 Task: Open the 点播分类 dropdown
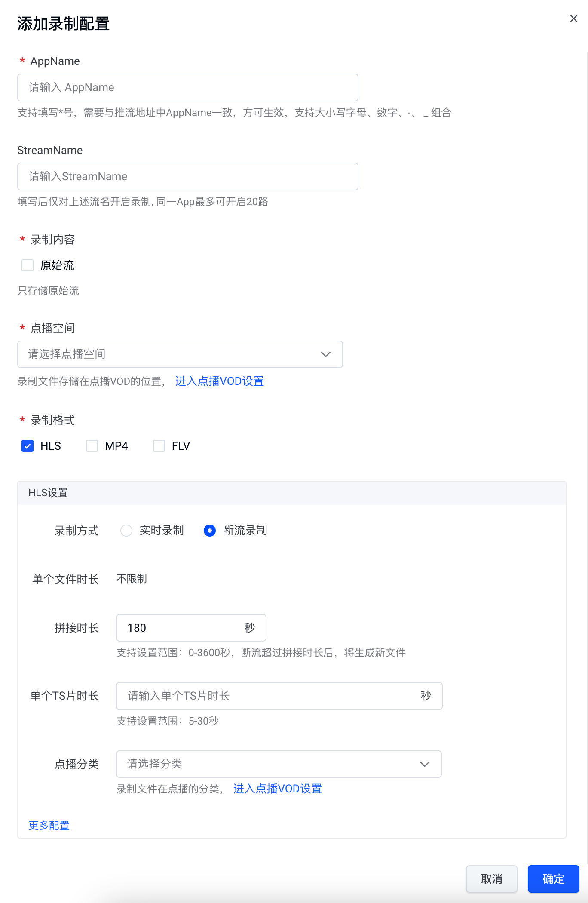pyautogui.click(x=271, y=764)
